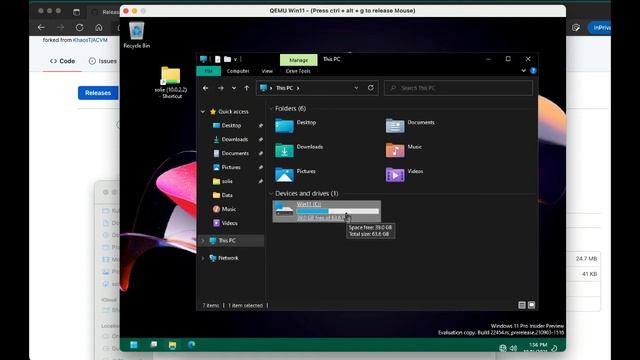Image resolution: width=640 pixels, height=360 pixels.
Task: Open File Explorer from the taskbar
Action: click(172, 345)
